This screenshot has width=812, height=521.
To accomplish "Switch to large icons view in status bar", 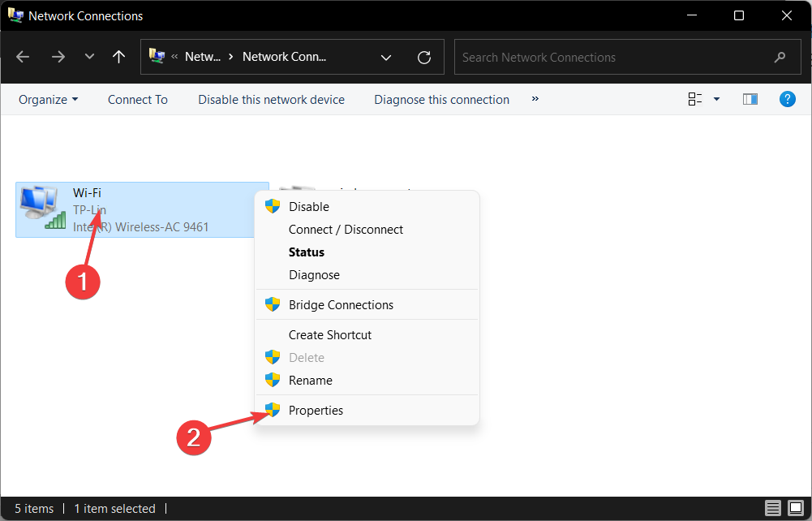I will coord(796,509).
